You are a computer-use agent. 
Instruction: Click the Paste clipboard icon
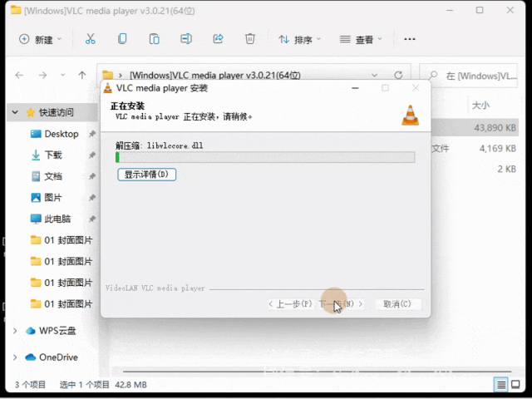click(155, 39)
